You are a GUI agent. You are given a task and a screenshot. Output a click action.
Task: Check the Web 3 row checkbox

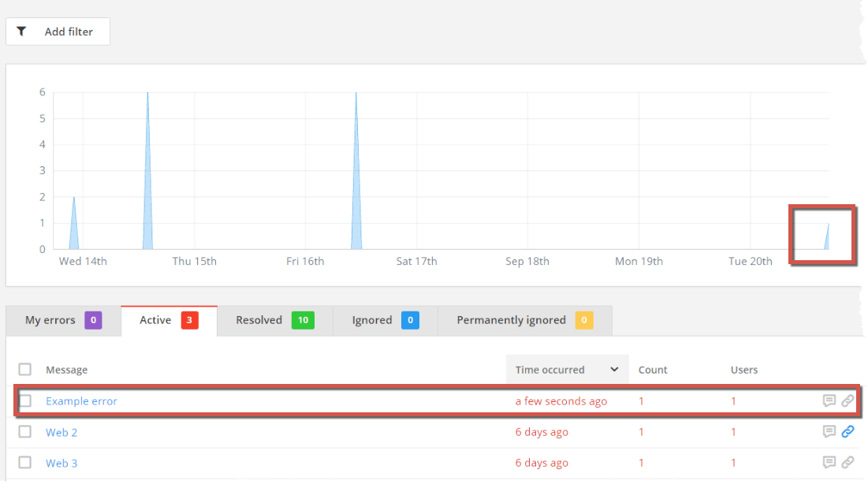pyautogui.click(x=24, y=462)
